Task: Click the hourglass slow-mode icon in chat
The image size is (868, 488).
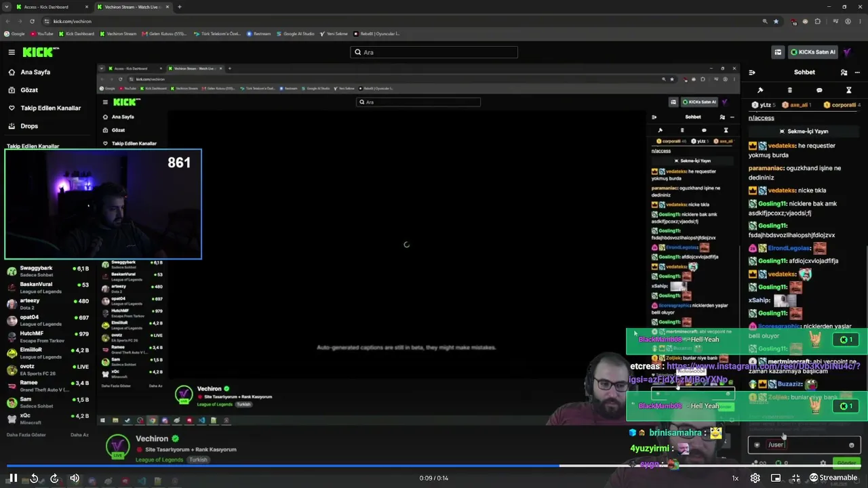Action: point(848,90)
